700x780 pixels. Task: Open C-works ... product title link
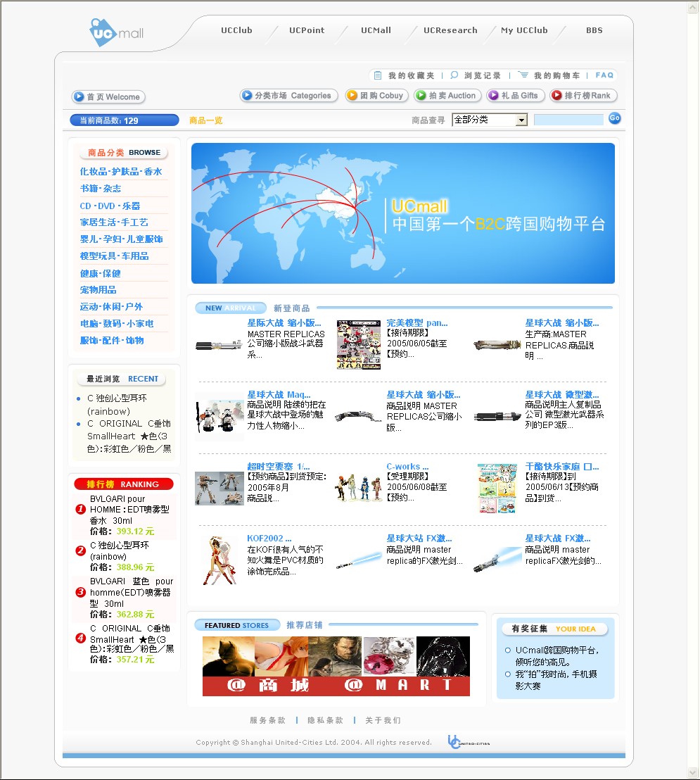(407, 467)
